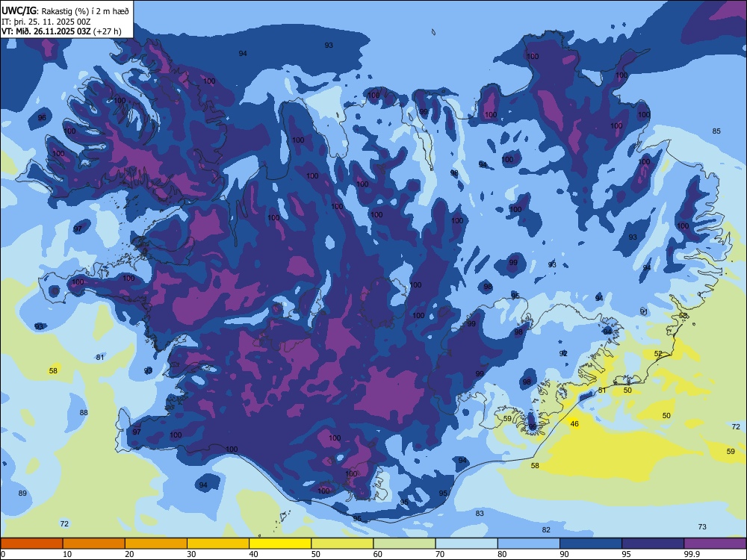Click the title text 'UWC/IG: Rakastig (%) í 2 m hæð'
Screen dimensions: 747x560
click(x=65, y=11)
